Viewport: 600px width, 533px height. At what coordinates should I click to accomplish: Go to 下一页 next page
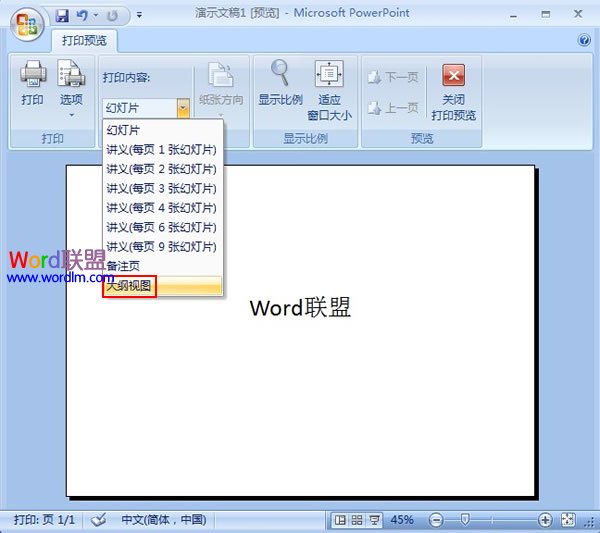coord(393,77)
